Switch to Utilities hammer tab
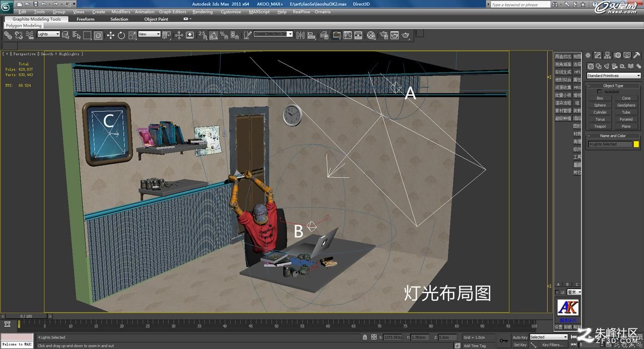 pos(637,55)
